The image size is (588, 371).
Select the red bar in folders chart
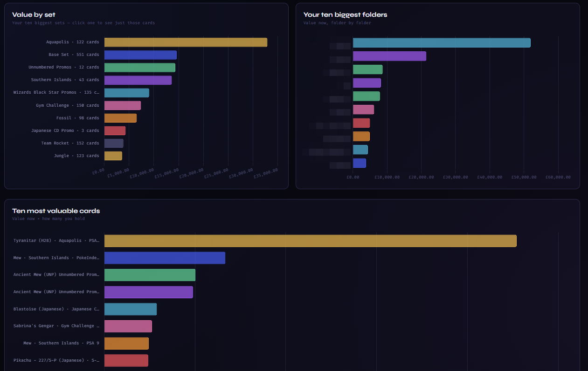coord(361,123)
